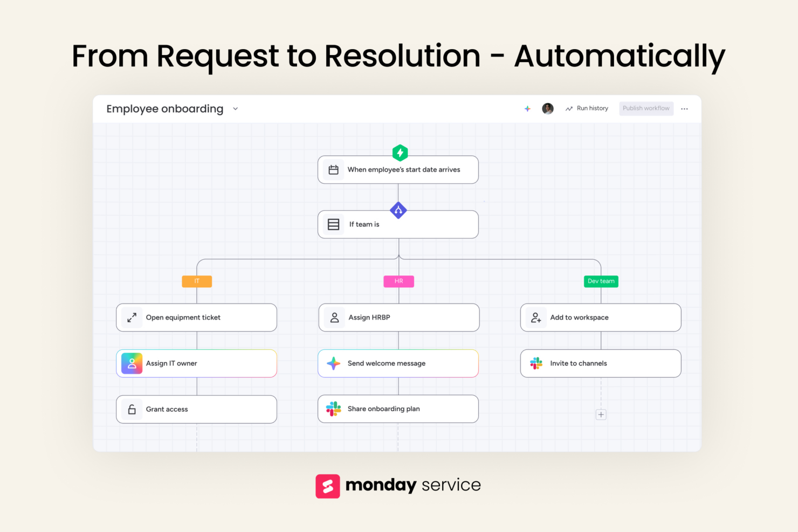The image size is (798, 532).
Task: Select the orange IT branch label
Action: [197, 281]
